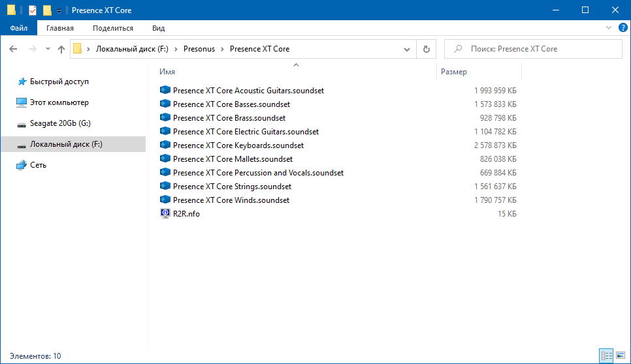Image resolution: width=631 pixels, height=364 pixels.
Task: Click status bar text Элементов: 10
Action: (x=35, y=356)
